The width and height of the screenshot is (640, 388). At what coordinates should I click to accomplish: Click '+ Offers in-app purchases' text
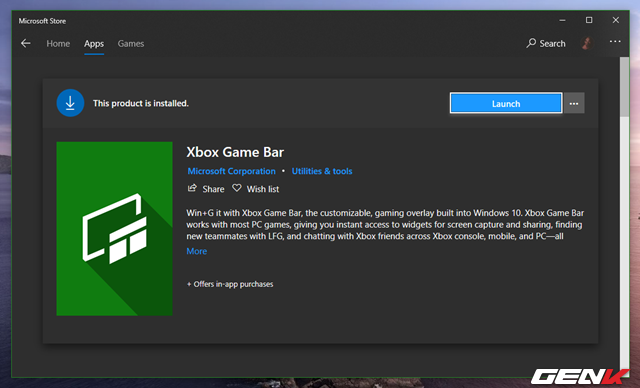[230, 284]
